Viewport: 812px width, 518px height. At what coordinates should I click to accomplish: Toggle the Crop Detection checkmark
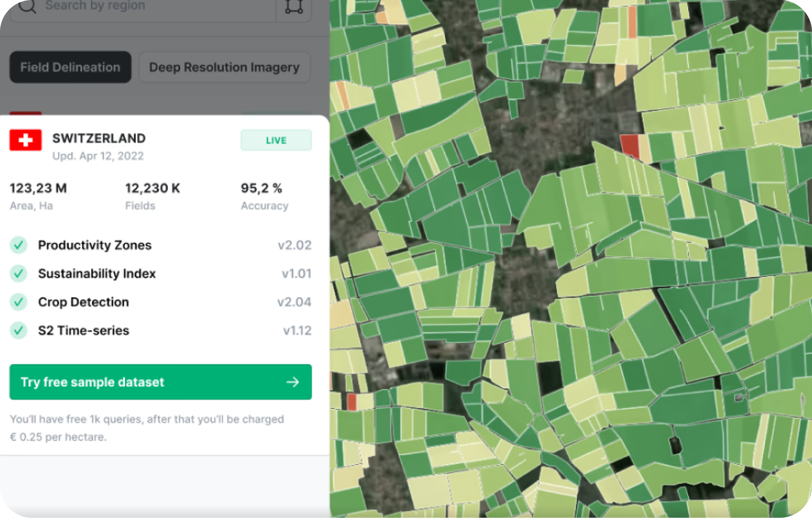[x=19, y=302]
